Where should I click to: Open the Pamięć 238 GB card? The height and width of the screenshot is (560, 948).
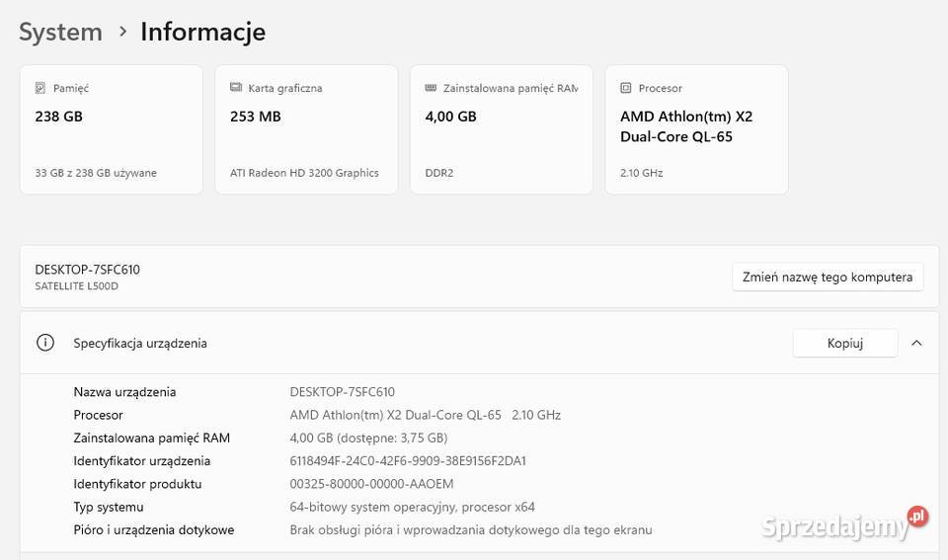pos(112,129)
